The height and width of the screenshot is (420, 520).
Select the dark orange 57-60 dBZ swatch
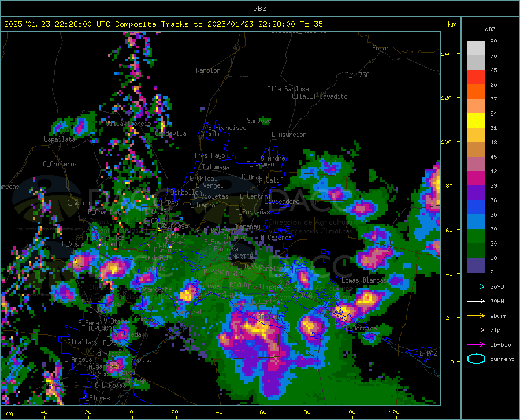pos(476,91)
